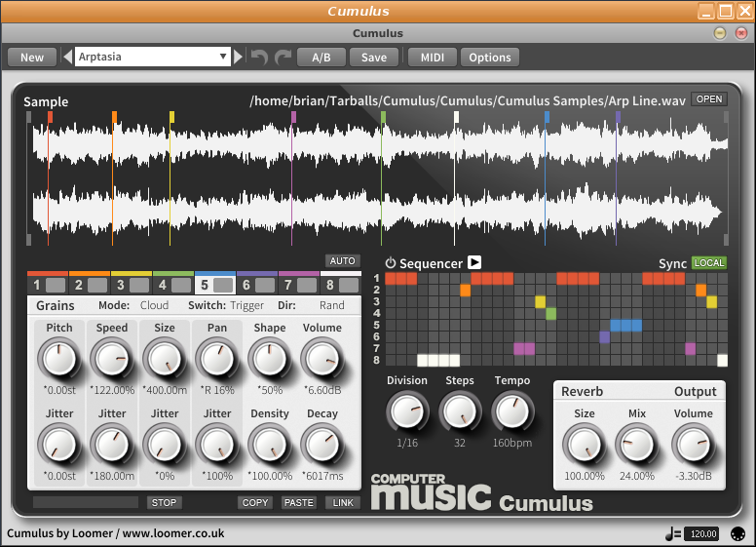Undo the last change
The image size is (756, 547).
tap(259, 57)
